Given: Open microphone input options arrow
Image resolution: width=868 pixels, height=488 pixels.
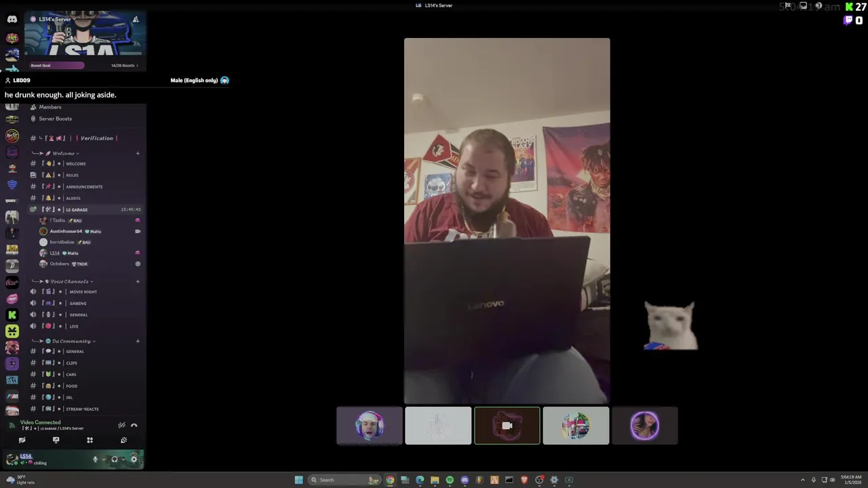Looking at the screenshot, I should click(x=103, y=459).
